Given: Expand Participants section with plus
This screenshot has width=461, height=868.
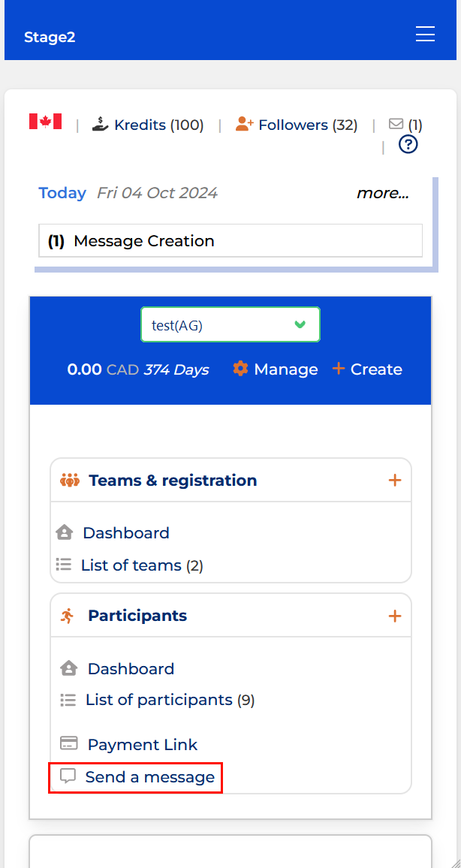Looking at the screenshot, I should click(395, 616).
